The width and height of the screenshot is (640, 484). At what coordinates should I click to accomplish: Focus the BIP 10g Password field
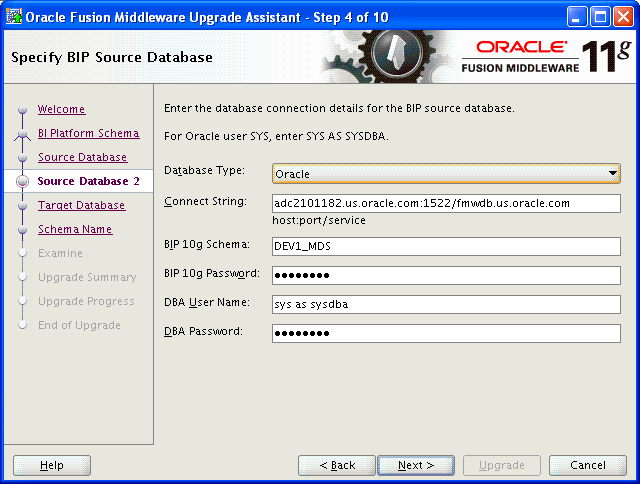446,275
